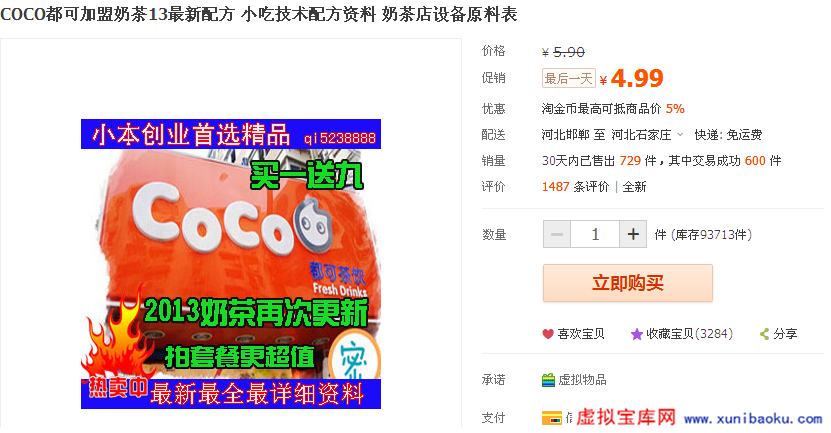Increase quantity with the plus button
This screenshot has height=433, width=831.
[633, 234]
